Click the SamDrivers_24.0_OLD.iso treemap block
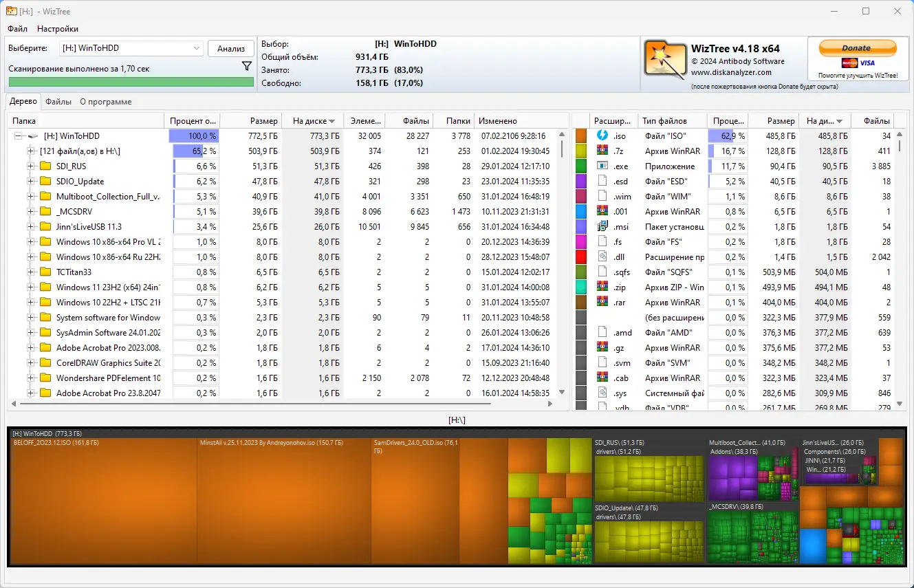Image resolution: width=914 pixels, height=588 pixels. 415,501
